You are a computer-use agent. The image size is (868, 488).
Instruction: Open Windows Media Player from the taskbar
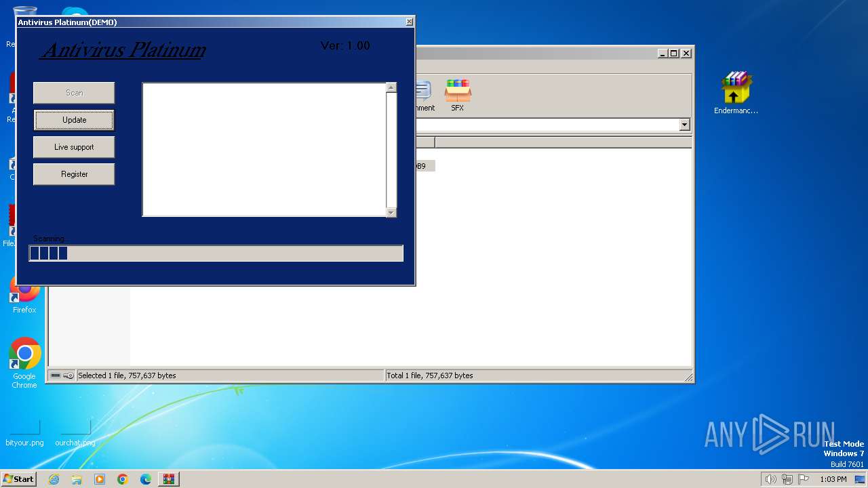(x=100, y=479)
